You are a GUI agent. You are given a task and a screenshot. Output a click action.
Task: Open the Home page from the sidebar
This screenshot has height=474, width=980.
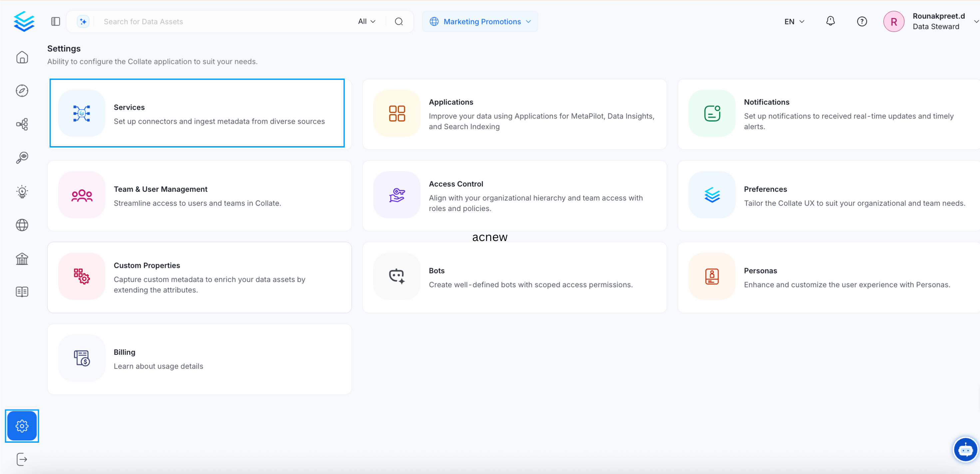click(22, 57)
